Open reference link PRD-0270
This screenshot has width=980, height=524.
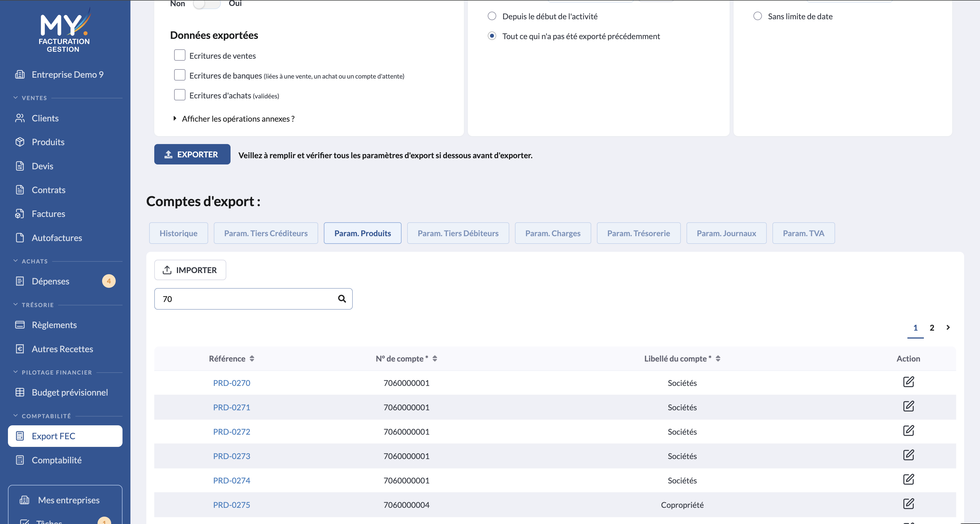pos(232,383)
